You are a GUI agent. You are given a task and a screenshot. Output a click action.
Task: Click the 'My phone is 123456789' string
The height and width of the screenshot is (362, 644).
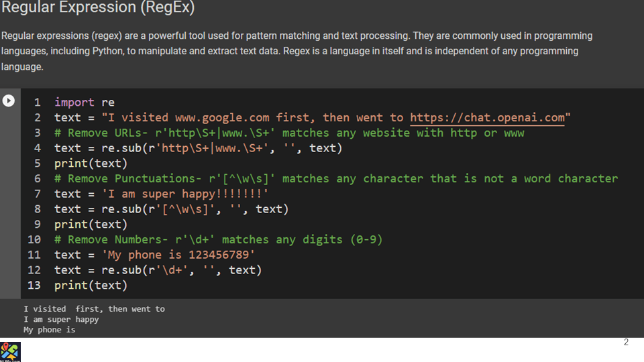[x=178, y=255]
